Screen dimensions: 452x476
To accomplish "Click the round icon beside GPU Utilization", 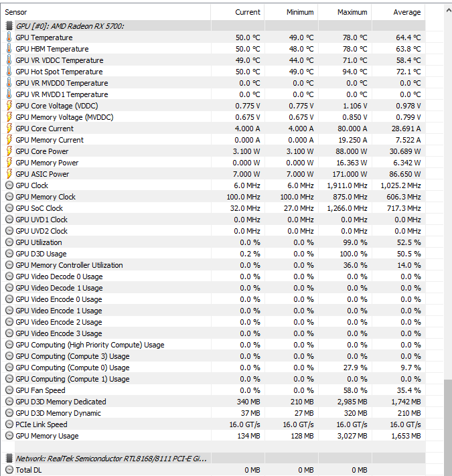I will (9, 242).
